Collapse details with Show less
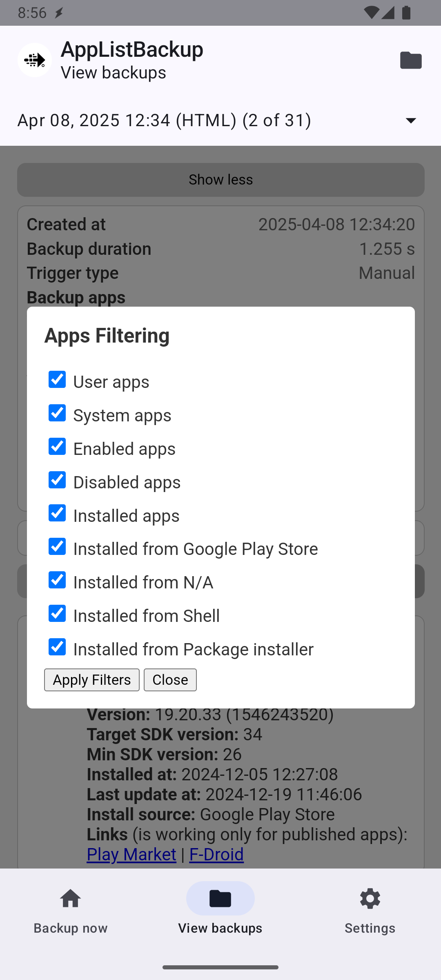 point(220,180)
